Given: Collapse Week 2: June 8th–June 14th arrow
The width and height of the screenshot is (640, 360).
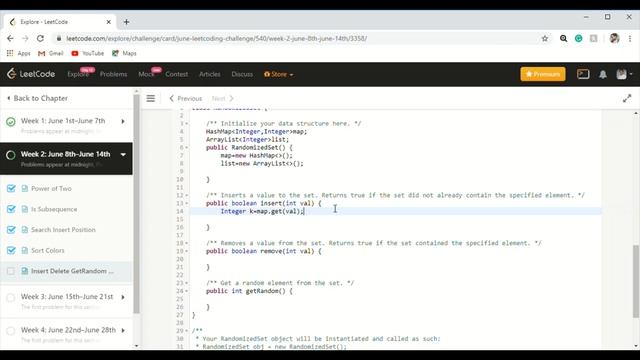Looking at the screenshot, I should [123, 155].
